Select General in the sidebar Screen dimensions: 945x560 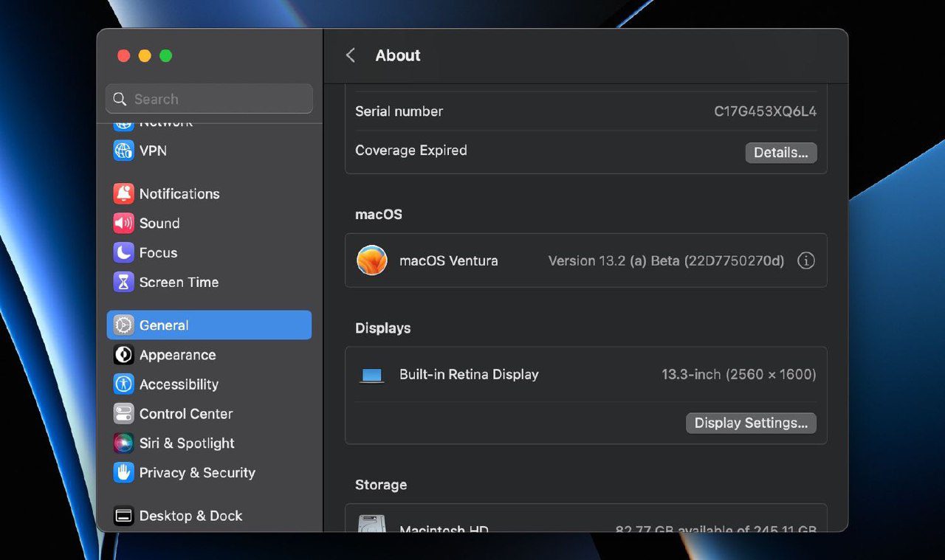(x=209, y=325)
